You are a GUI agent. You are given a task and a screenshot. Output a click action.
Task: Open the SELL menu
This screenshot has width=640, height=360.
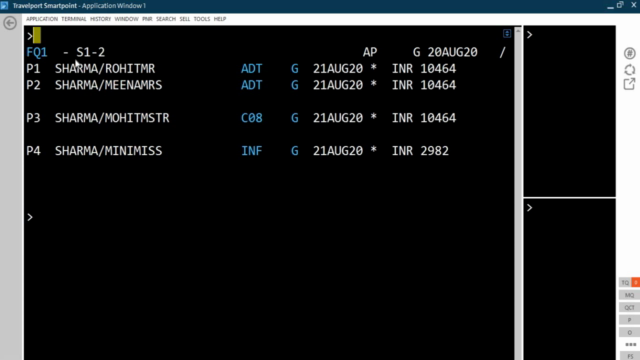pos(185,19)
